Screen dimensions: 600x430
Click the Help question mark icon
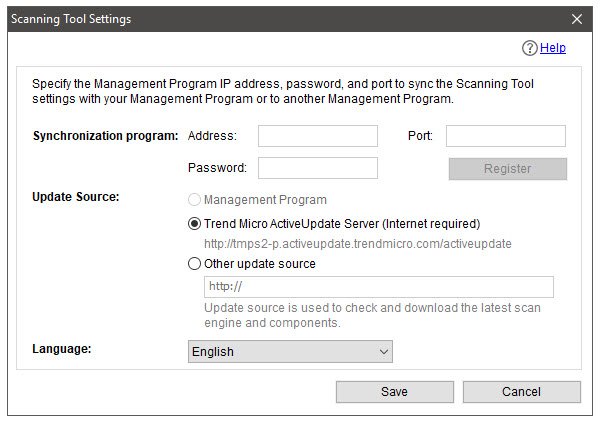click(530, 48)
